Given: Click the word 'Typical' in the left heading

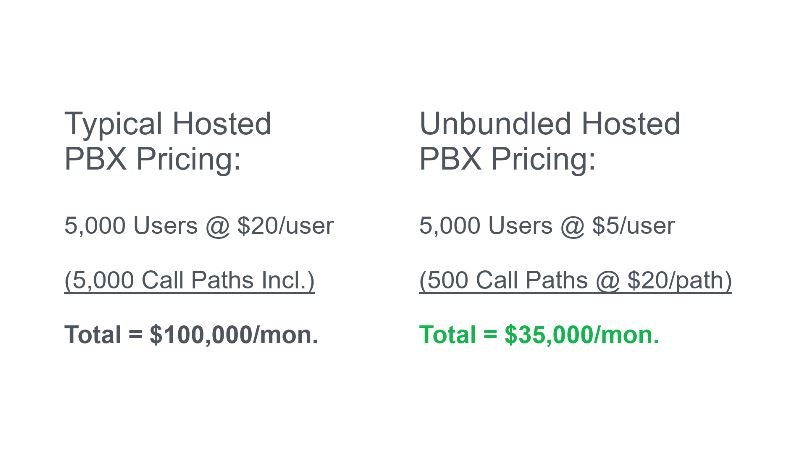Looking at the screenshot, I should 113,125.
